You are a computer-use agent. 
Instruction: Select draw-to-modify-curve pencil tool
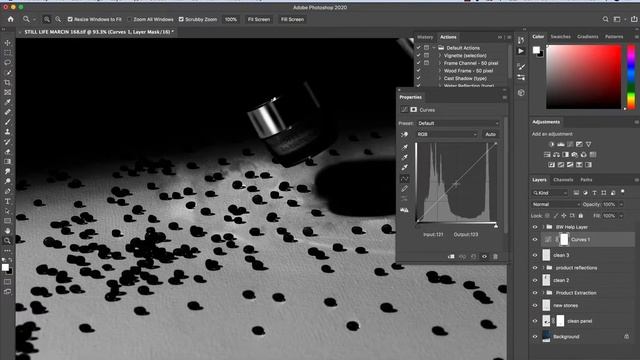click(404, 189)
